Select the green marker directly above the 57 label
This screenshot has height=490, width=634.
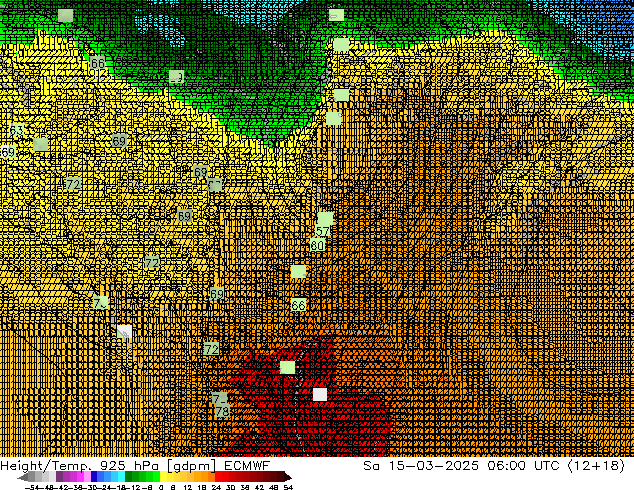pos(325,218)
